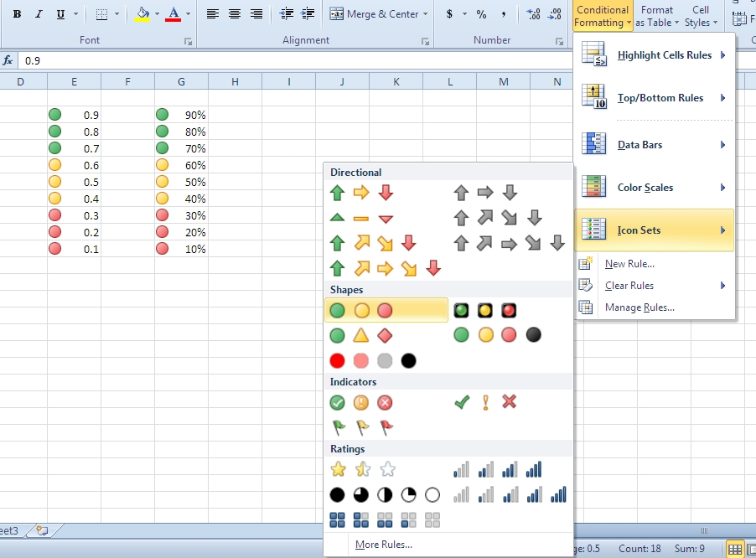
Task: Apply 5 Boxes rating set
Action: [x=385, y=520]
